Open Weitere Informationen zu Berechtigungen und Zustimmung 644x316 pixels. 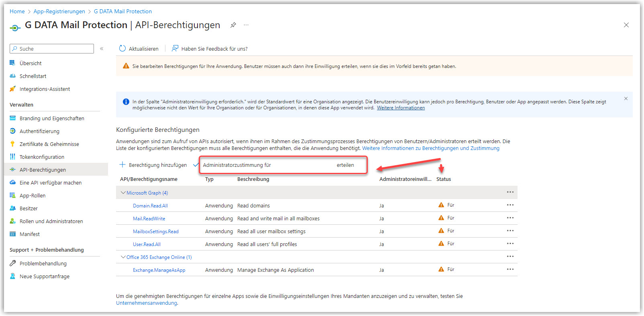431,148
